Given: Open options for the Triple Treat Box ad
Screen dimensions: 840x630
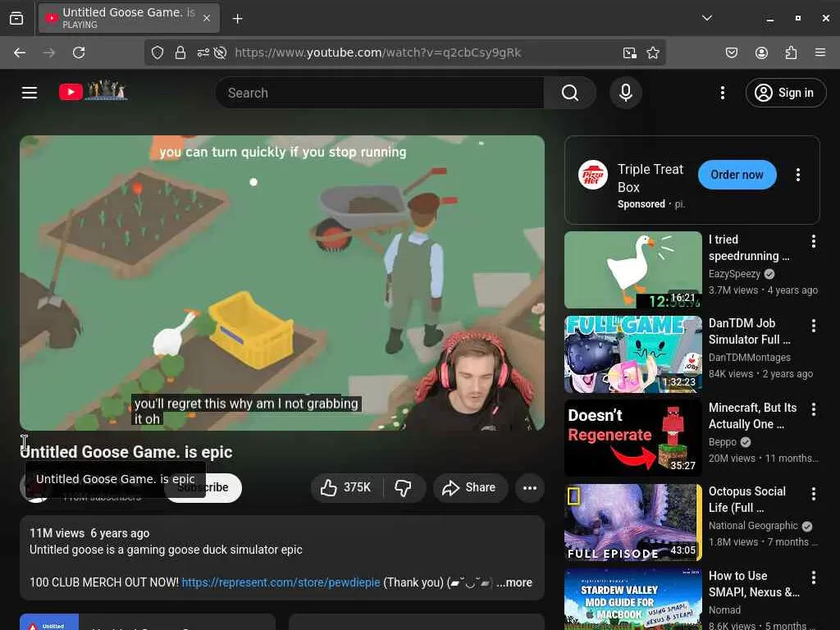Looking at the screenshot, I should [797, 175].
